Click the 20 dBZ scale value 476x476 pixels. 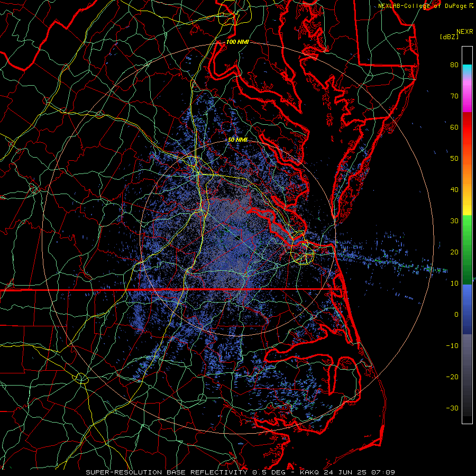[x=454, y=252]
